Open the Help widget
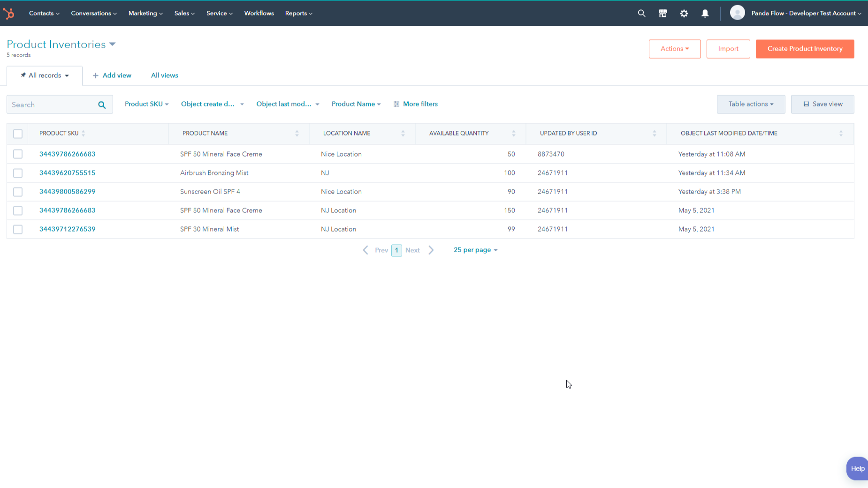 coord(857,468)
